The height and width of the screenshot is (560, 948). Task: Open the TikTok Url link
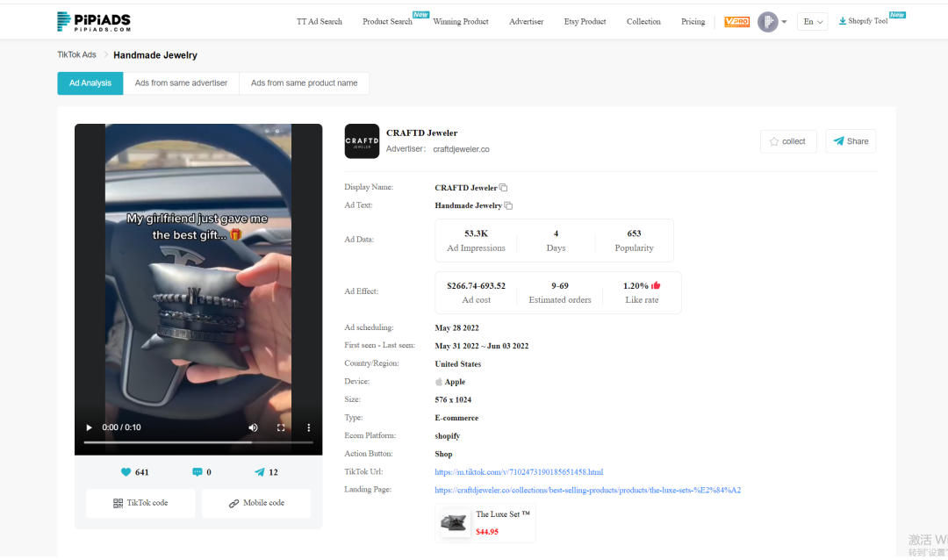click(x=519, y=472)
